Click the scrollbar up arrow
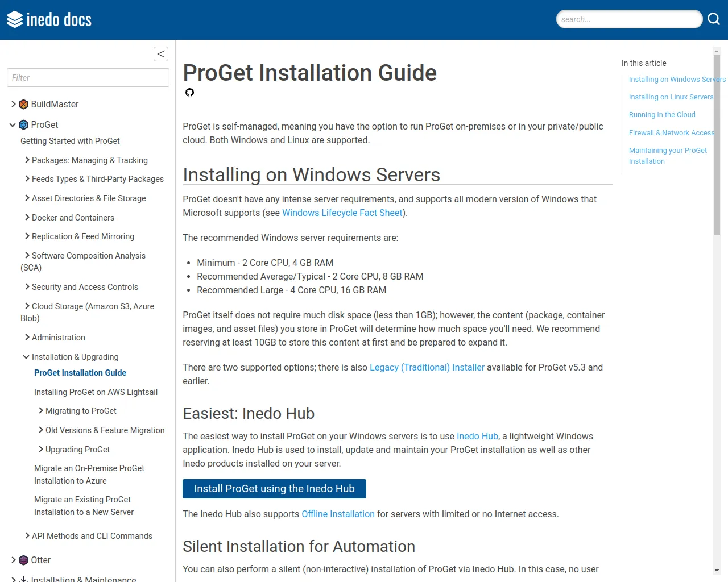This screenshot has width=728, height=582. point(717,51)
